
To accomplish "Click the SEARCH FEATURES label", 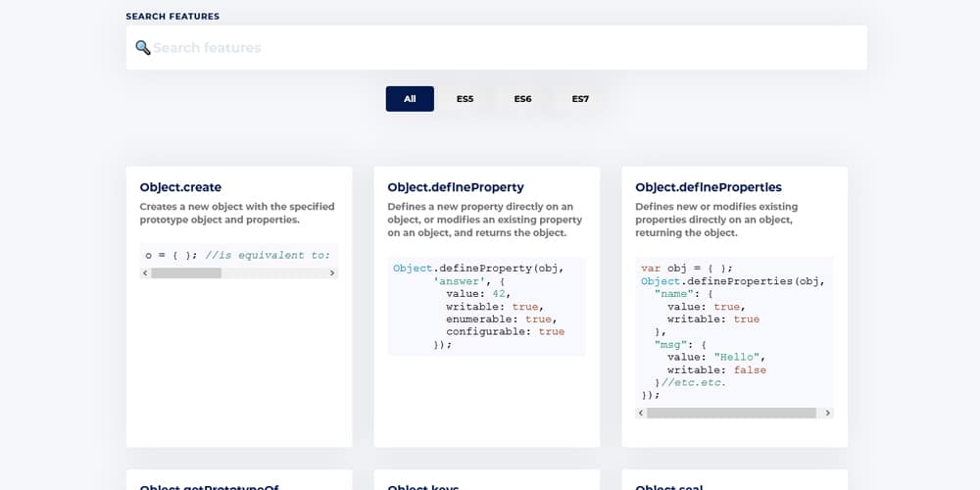I will (172, 17).
